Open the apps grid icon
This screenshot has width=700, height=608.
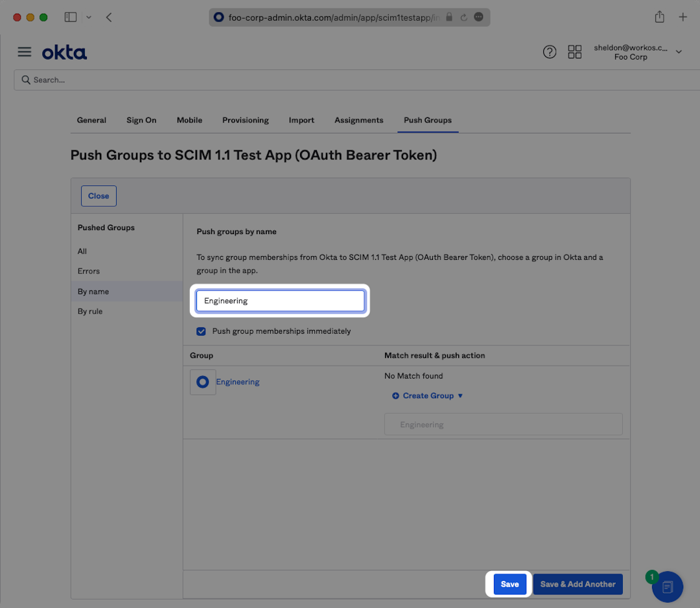(574, 52)
